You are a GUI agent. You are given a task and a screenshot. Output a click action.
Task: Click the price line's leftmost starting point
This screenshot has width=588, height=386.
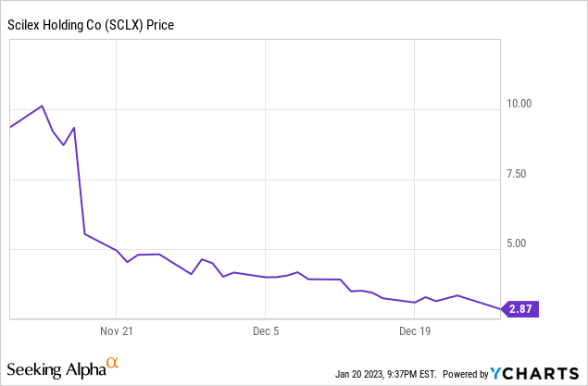click(9, 127)
